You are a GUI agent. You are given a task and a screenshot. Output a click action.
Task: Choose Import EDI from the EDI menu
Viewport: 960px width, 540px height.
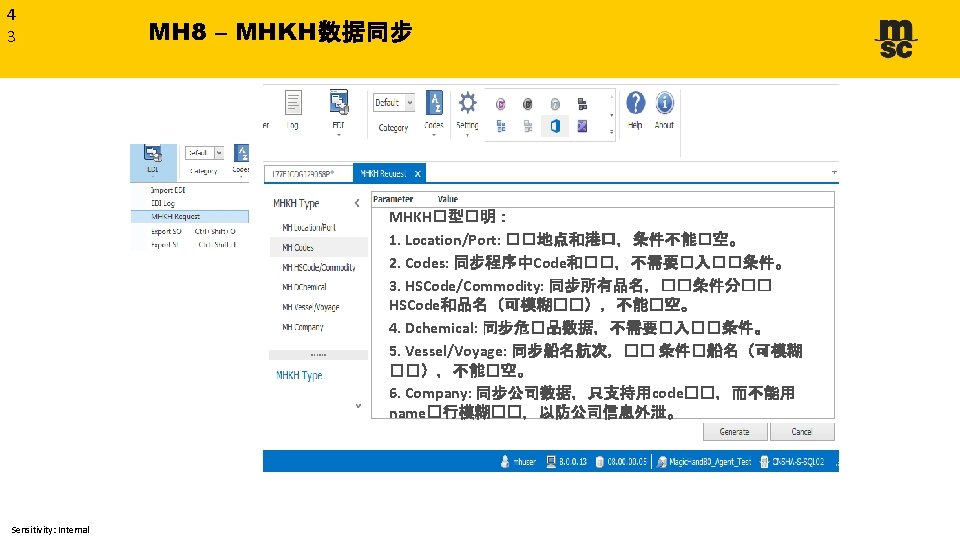tap(168, 190)
